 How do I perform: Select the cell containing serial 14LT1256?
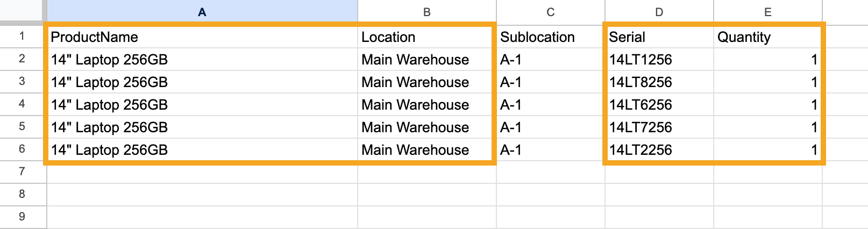click(659, 60)
